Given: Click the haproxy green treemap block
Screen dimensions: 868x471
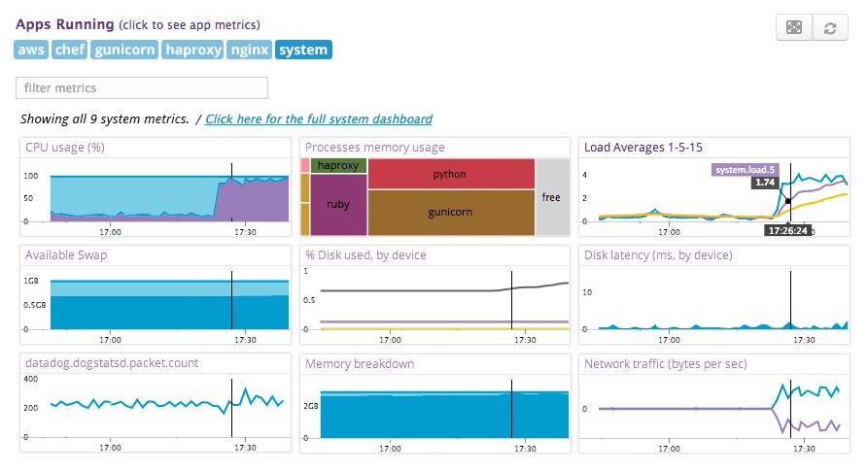Looking at the screenshot, I should pos(337,165).
